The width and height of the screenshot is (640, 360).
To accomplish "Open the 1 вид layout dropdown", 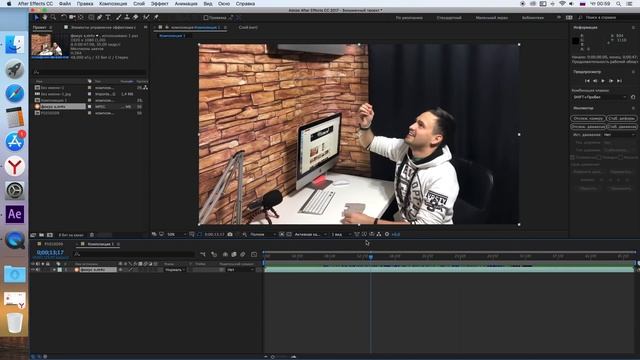I will tap(341, 234).
